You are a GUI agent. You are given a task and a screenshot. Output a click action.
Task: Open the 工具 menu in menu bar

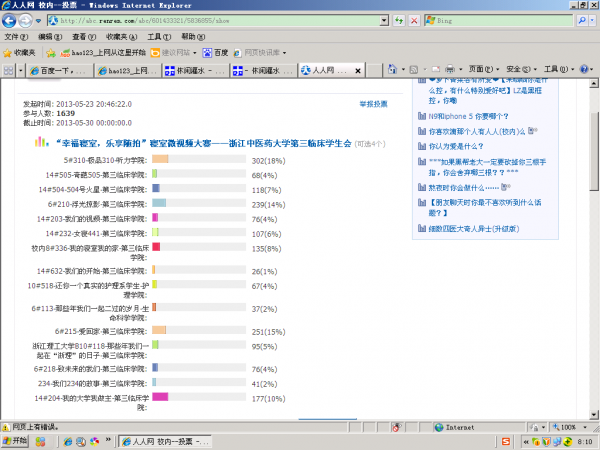[159, 37]
